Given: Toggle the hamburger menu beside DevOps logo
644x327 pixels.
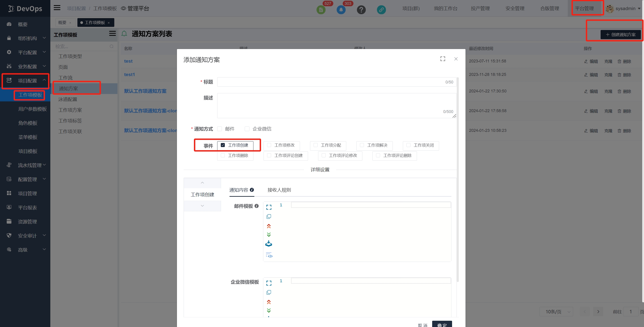Looking at the screenshot, I should tap(57, 8).
